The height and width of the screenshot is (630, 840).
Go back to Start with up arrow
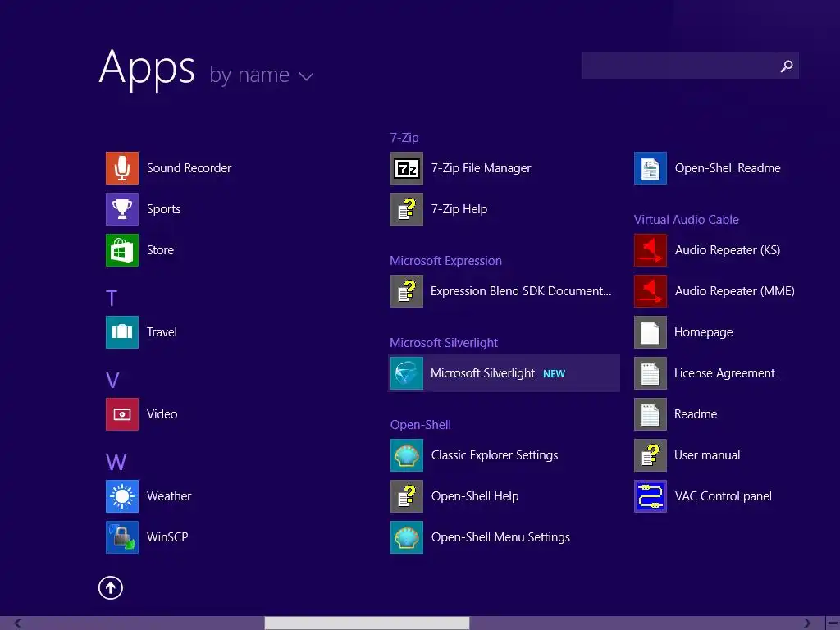click(111, 587)
